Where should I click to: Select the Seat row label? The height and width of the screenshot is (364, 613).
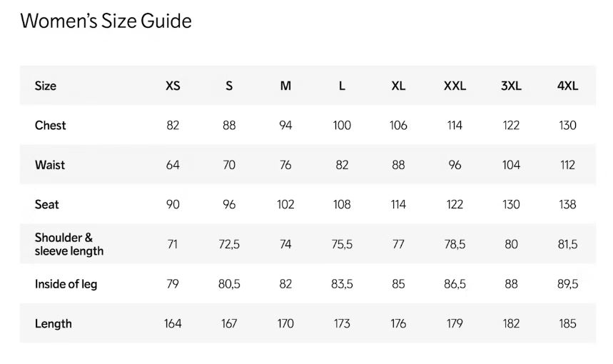(46, 204)
